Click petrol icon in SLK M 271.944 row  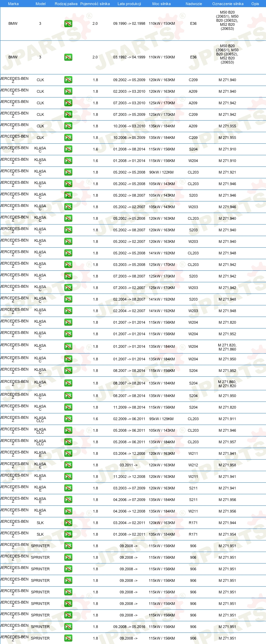click(x=68, y=523)
